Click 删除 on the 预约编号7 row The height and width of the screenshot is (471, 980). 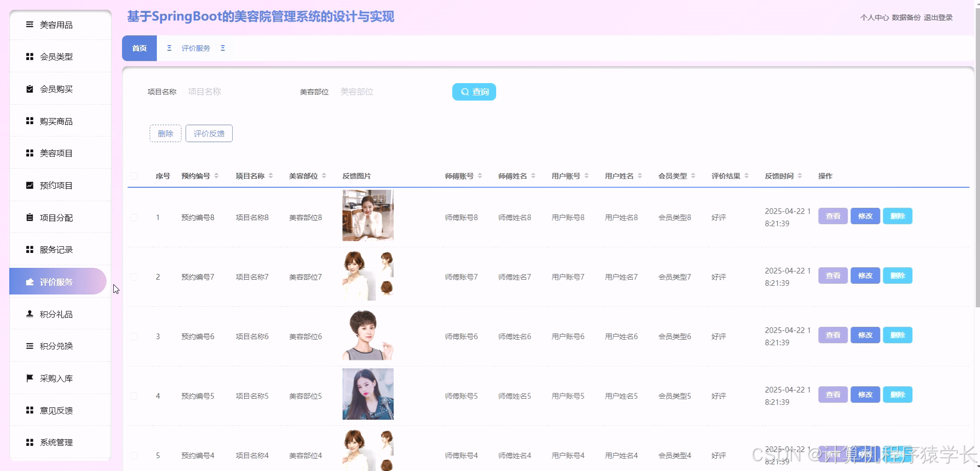click(897, 276)
